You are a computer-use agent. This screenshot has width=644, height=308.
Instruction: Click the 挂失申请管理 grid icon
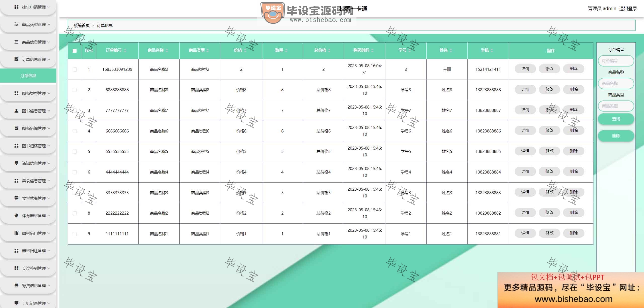pos(16,7)
